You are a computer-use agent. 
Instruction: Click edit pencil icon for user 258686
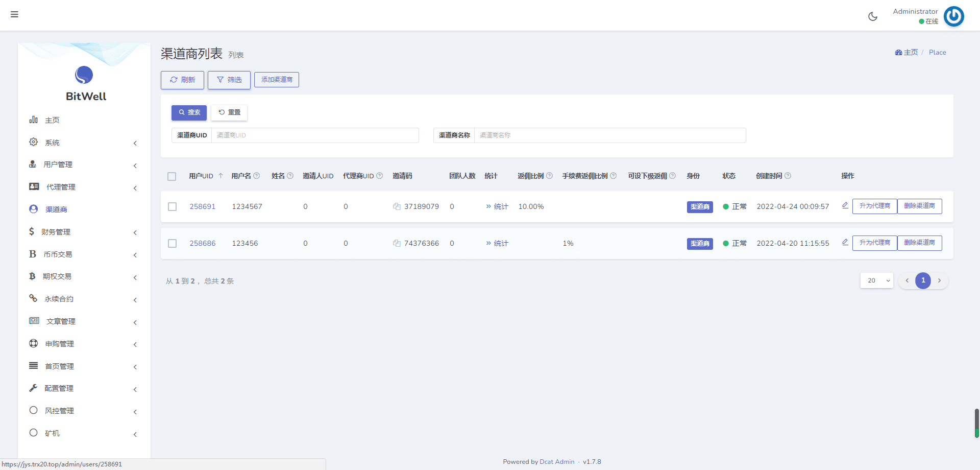point(845,242)
